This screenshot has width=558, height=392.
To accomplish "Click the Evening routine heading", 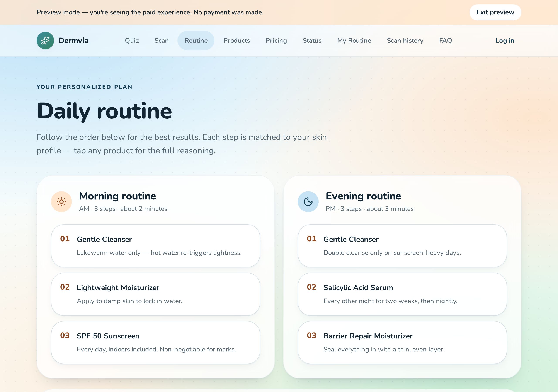I will 363,196.
